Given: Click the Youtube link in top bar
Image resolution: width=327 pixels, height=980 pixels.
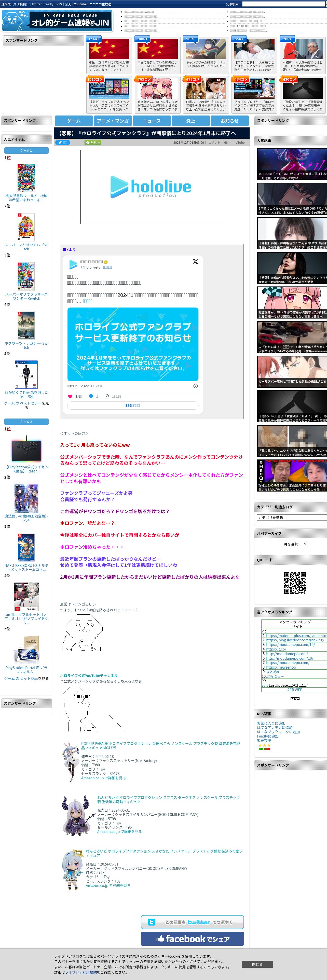Looking at the screenshot, I should pos(80,4).
